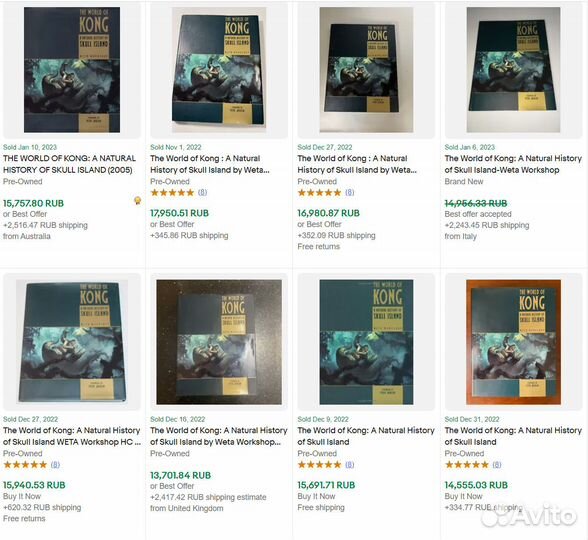Open listing title ending 'WETA Workshop HC'
This screenshot has width=588, height=540.
pyautogui.click(x=72, y=436)
